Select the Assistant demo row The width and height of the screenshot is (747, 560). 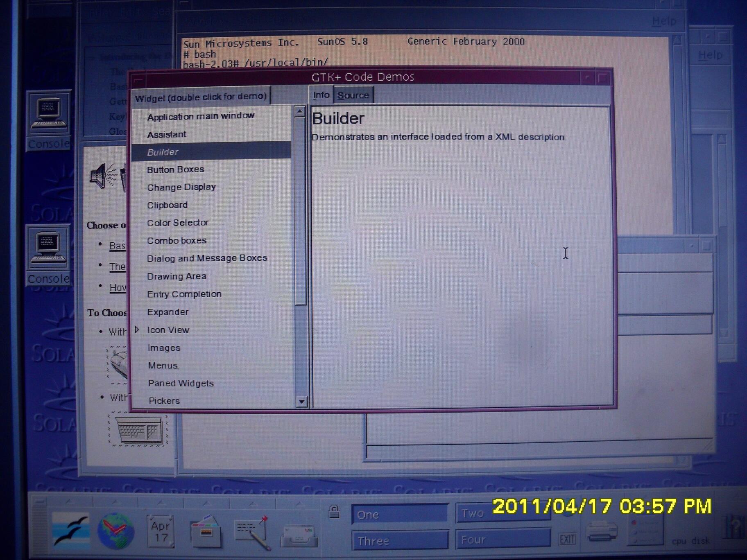click(x=167, y=134)
